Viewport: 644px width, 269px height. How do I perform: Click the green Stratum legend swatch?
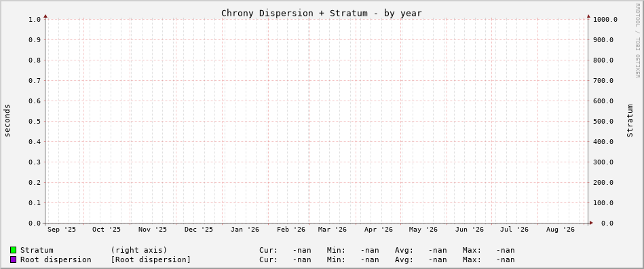[x=13, y=250]
